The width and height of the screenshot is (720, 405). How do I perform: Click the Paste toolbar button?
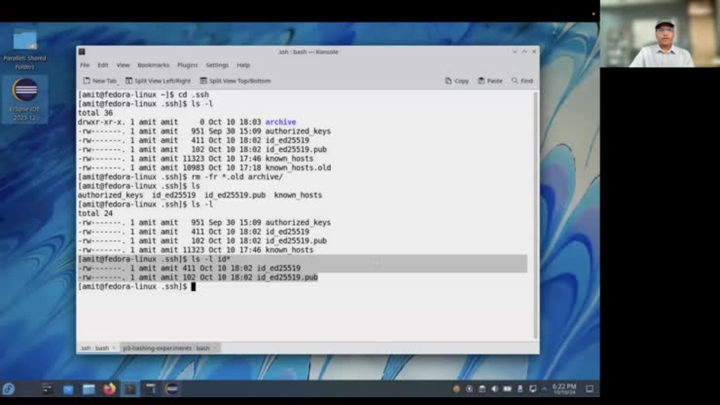point(490,81)
